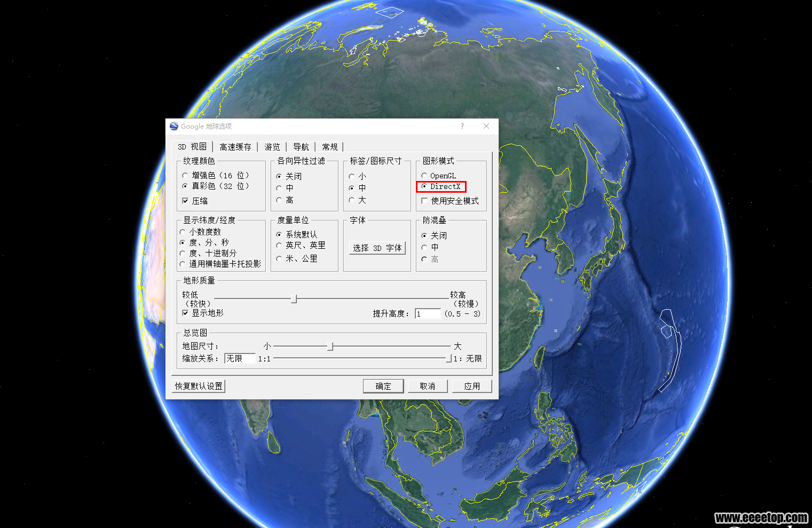Set units to 英尺、英里
Image resolution: width=812 pixels, height=528 pixels.
pos(301,245)
